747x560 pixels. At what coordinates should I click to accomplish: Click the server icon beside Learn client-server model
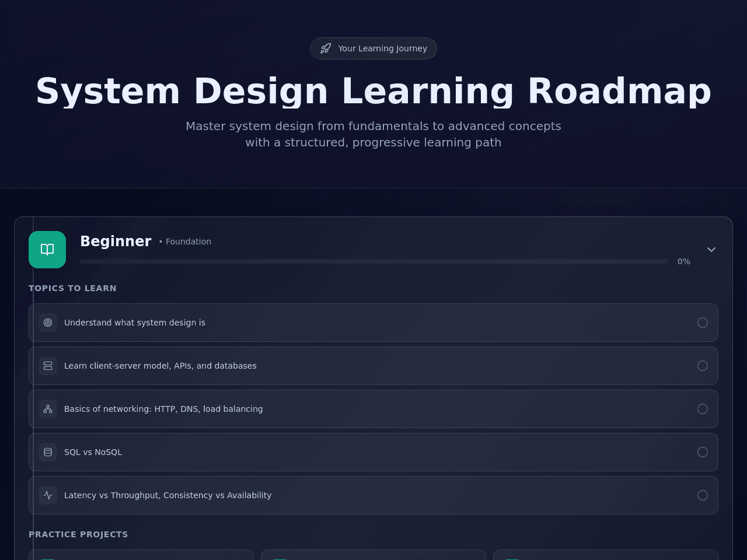(x=48, y=366)
